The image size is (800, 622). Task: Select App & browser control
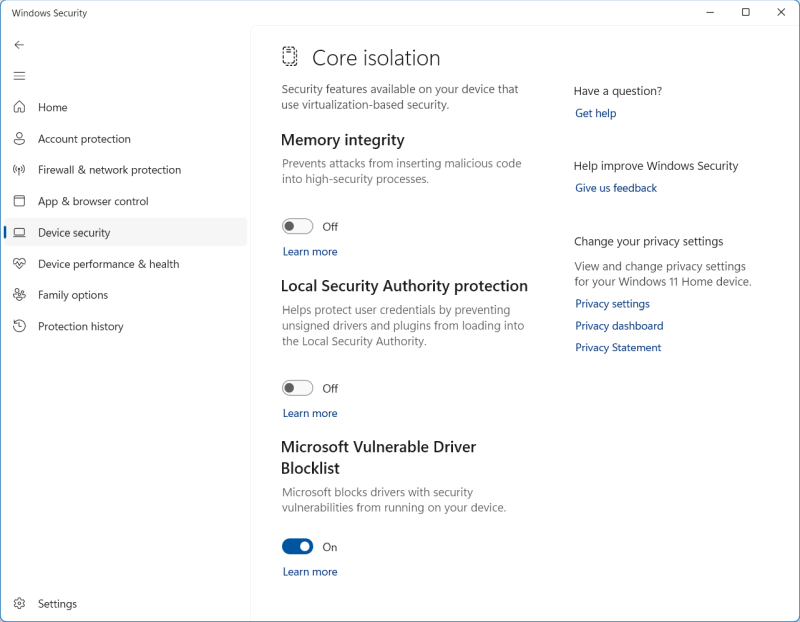tap(92, 201)
